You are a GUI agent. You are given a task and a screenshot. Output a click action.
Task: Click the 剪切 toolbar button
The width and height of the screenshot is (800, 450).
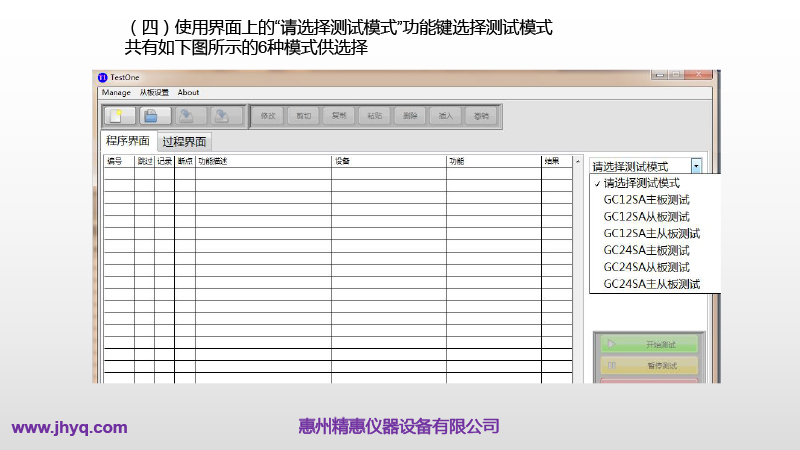[x=304, y=116]
